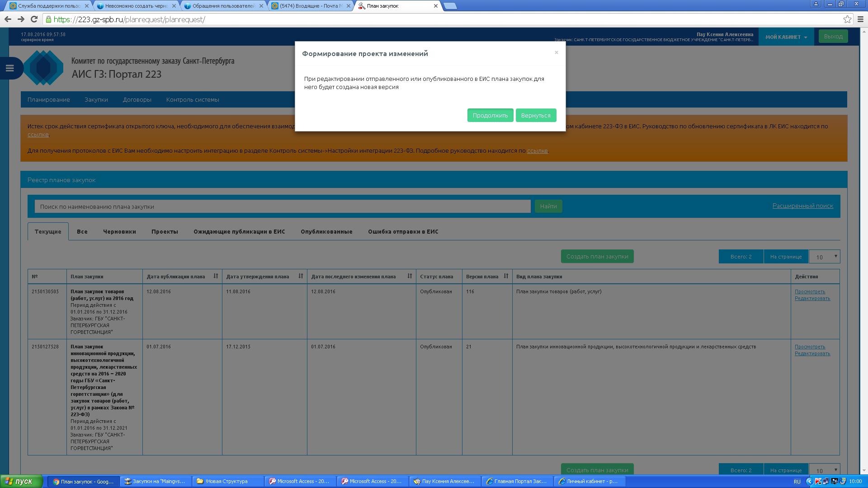
Task: Sort by Дата публикации плана arrows icon
Action: pyautogui.click(x=216, y=276)
